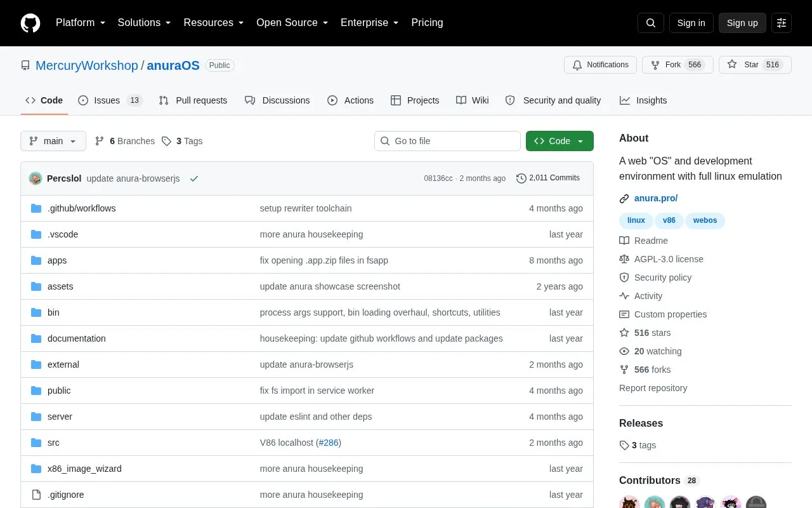Viewport: 812px width, 508px height.
Task: Click the assets folder icon
Action: [x=36, y=286]
